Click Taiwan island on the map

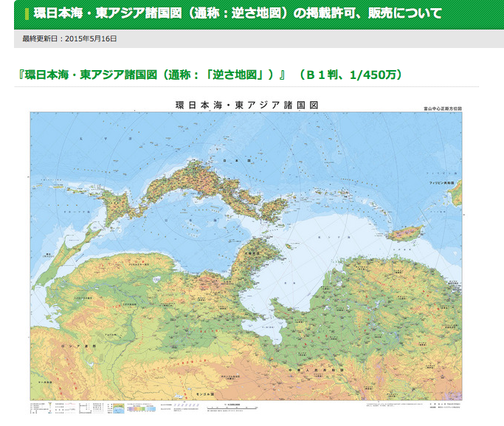[406, 233]
